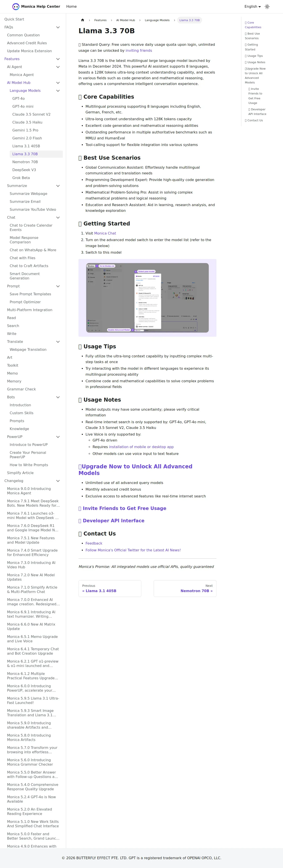Open the model selection screenshot image
This screenshot has height=868, width=283.
pyautogui.click(x=147, y=298)
